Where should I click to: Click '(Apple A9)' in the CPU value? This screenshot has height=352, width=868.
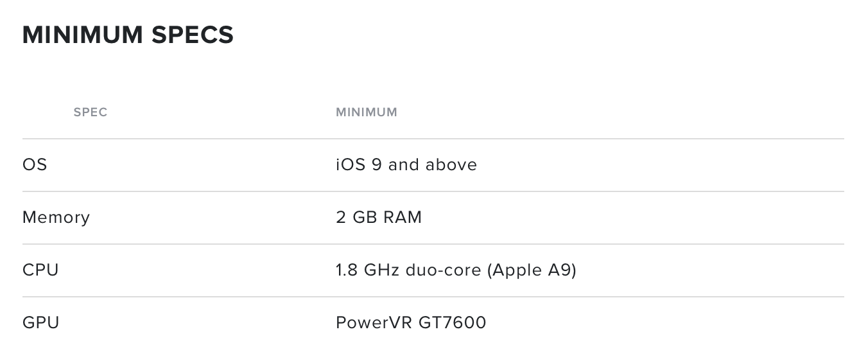point(532,270)
